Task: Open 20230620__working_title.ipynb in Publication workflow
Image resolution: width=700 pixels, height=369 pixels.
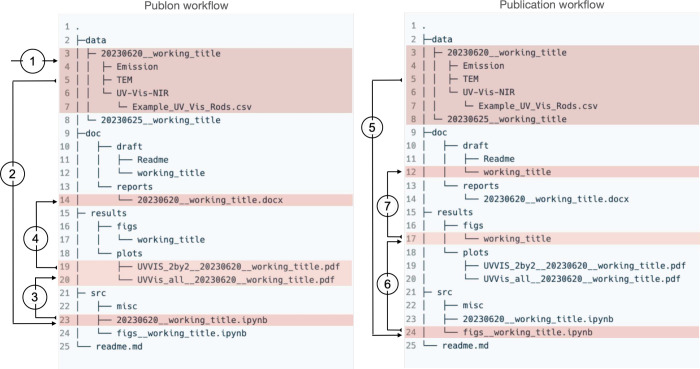Action: (x=538, y=319)
